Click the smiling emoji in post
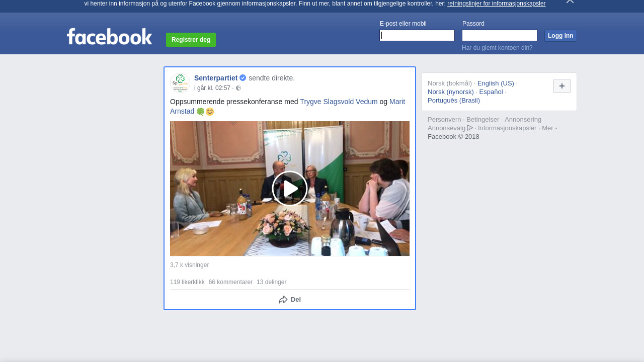Image resolution: width=644 pixels, height=362 pixels. pyautogui.click(x=210, y=112)
